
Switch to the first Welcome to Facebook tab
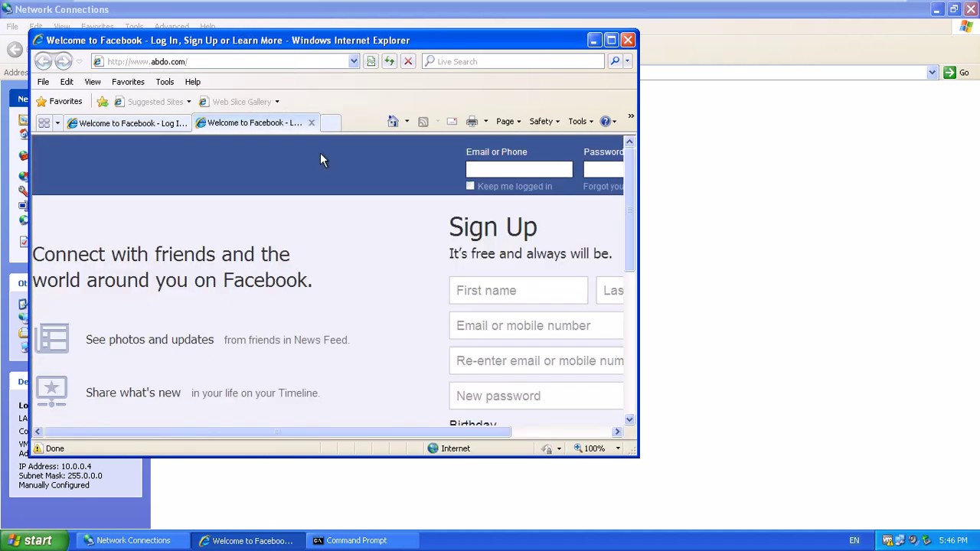127,122
